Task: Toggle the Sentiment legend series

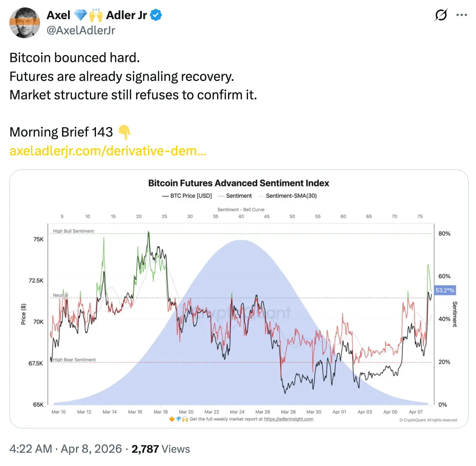Action: (x=235, y=196)
